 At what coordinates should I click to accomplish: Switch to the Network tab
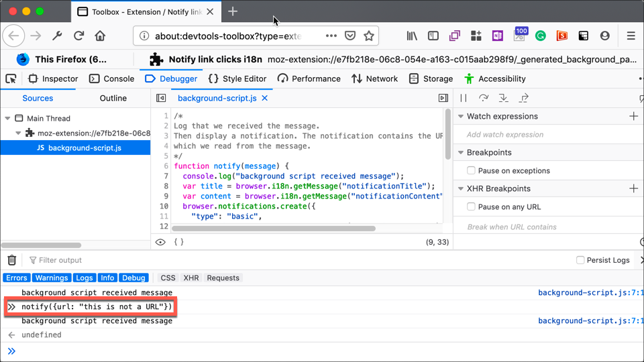pos(374,78)
